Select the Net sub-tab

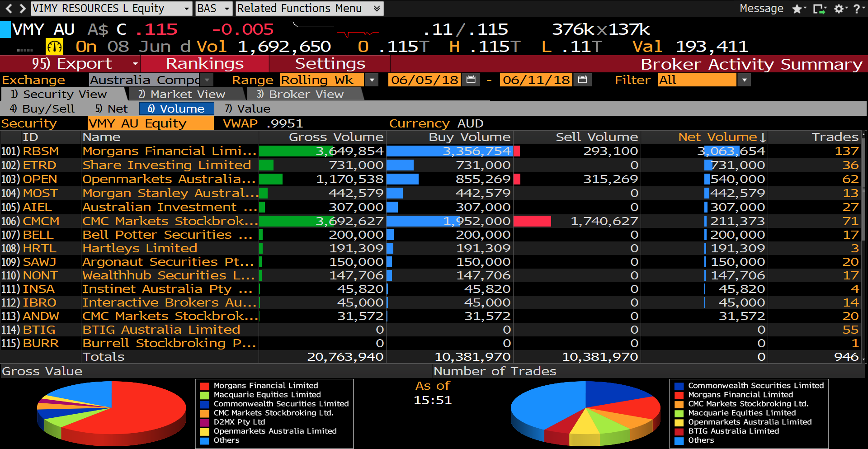coord(111,109)
